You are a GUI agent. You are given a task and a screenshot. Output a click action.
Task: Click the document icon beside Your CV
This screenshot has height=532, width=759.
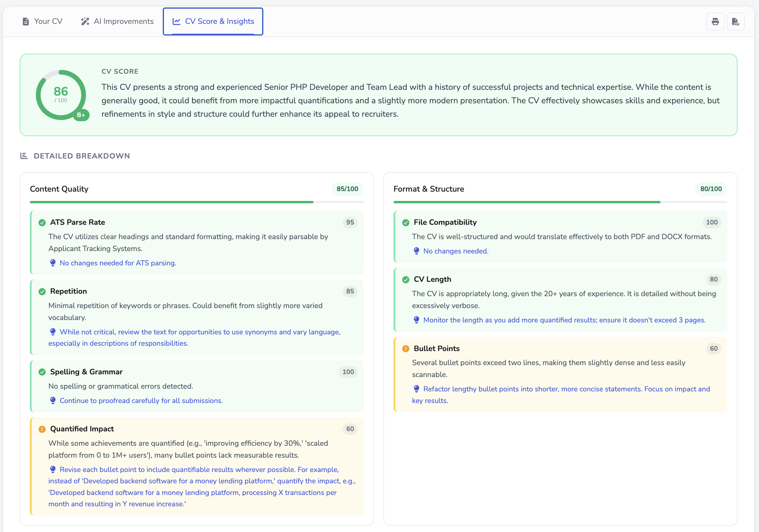(25, 21)
